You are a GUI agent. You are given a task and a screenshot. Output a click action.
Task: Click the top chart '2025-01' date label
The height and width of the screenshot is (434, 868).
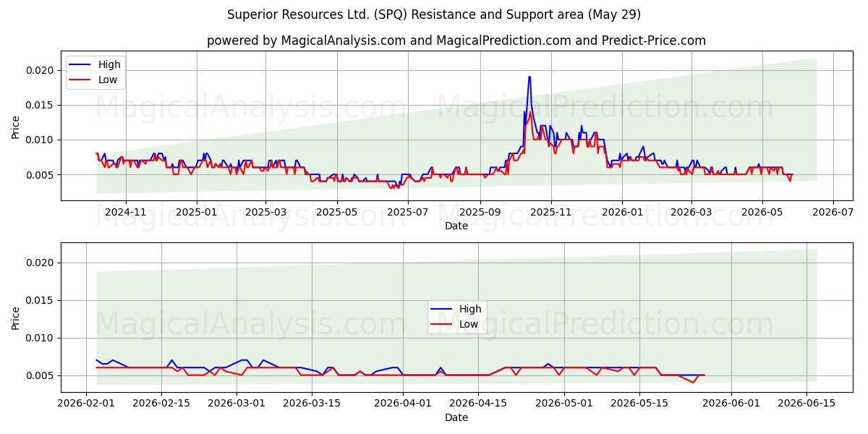(197, 213)
